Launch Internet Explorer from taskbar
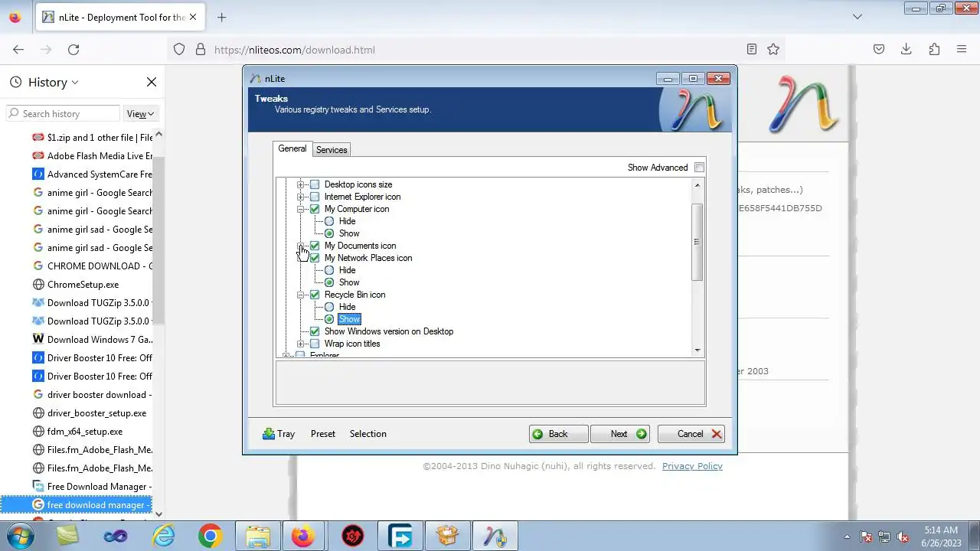Screen dimensions: 980x551 (x=164, y=536)
